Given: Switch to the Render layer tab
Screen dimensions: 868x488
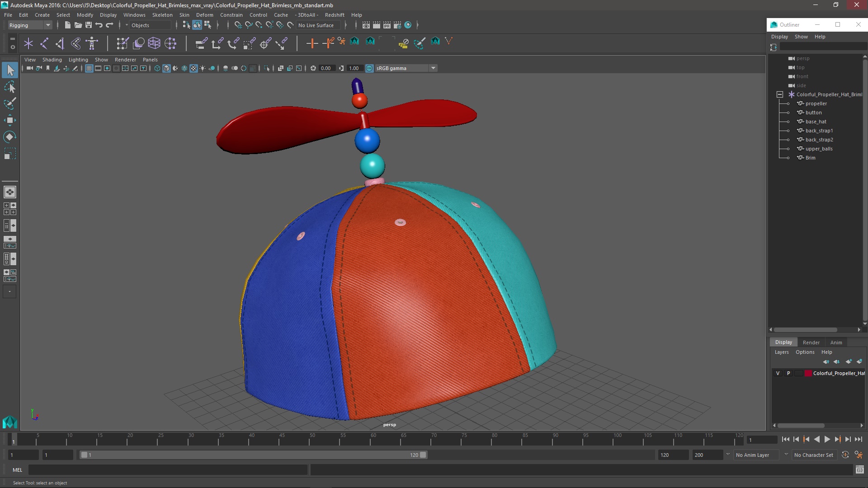Looking at the screenshot, I should tap(811, 343).
